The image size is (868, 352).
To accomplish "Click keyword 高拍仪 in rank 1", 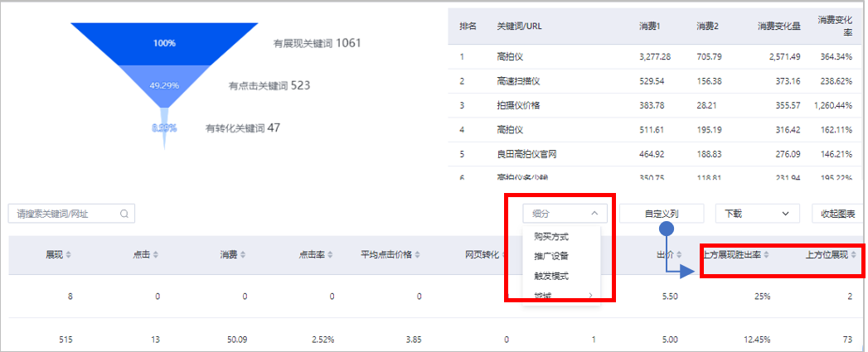I will [510, 56].
